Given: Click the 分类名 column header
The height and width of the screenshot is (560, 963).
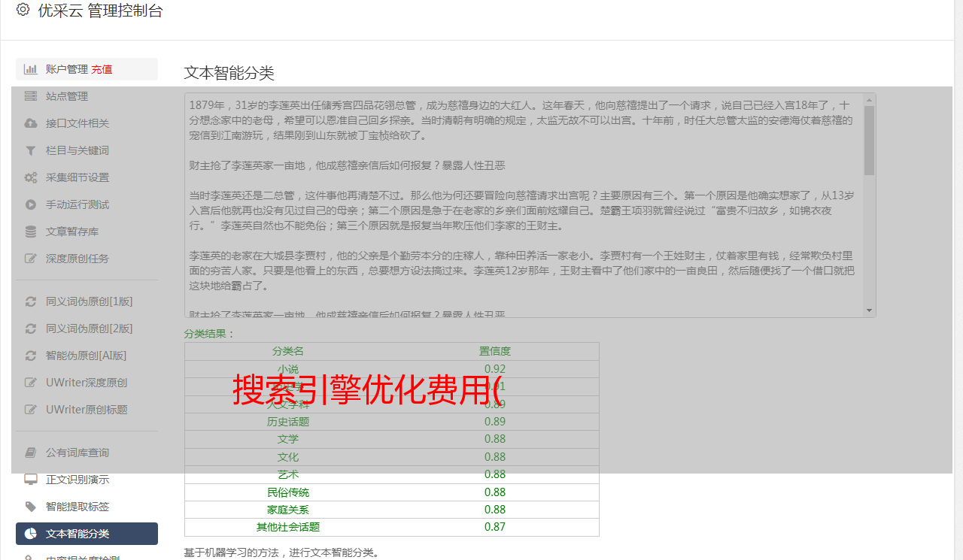Looking at the screenshot, I should [288, 351].
